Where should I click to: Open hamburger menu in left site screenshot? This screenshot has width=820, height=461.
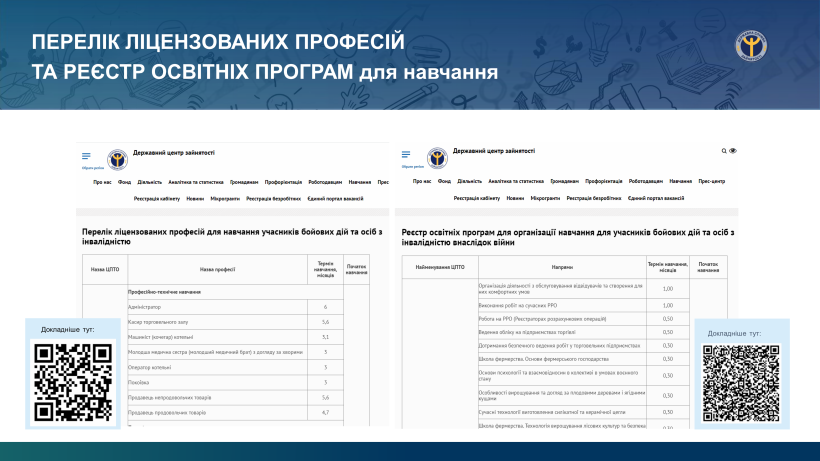point(86,156)
